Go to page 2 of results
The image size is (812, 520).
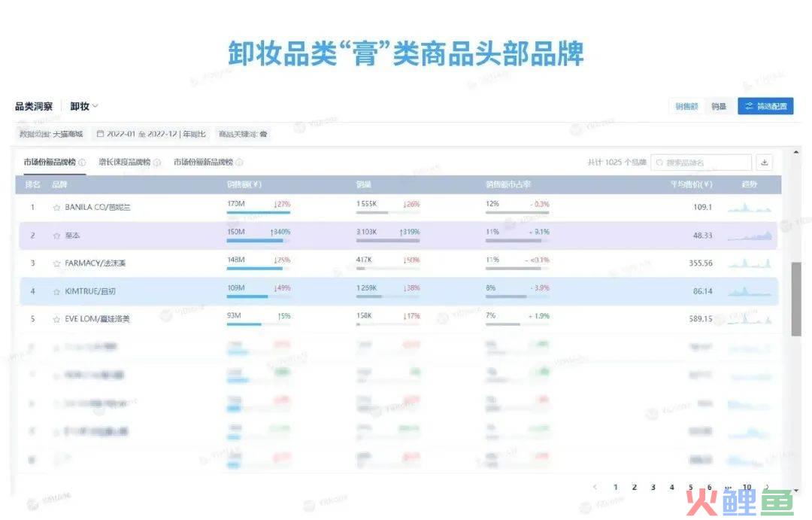(x=635, y=487)
